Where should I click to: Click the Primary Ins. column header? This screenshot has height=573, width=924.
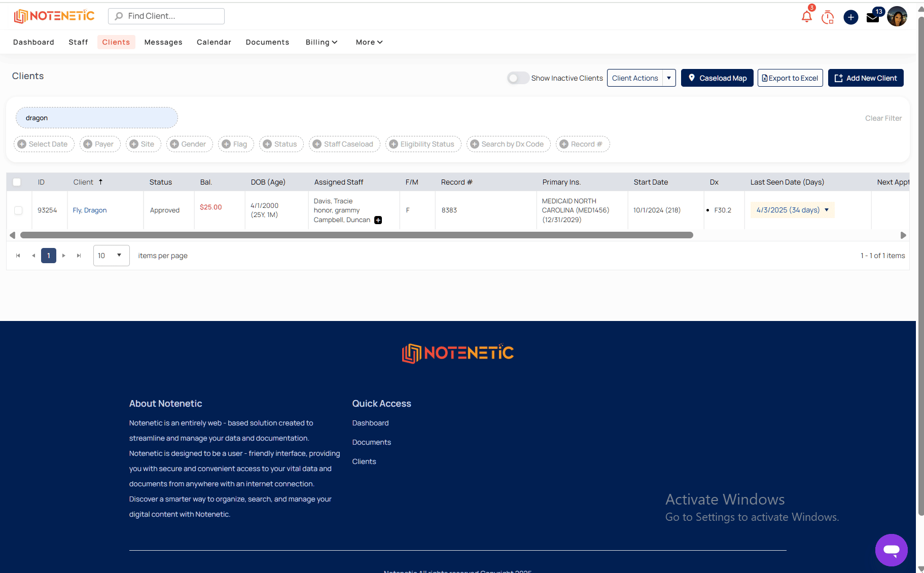point(561,182)
